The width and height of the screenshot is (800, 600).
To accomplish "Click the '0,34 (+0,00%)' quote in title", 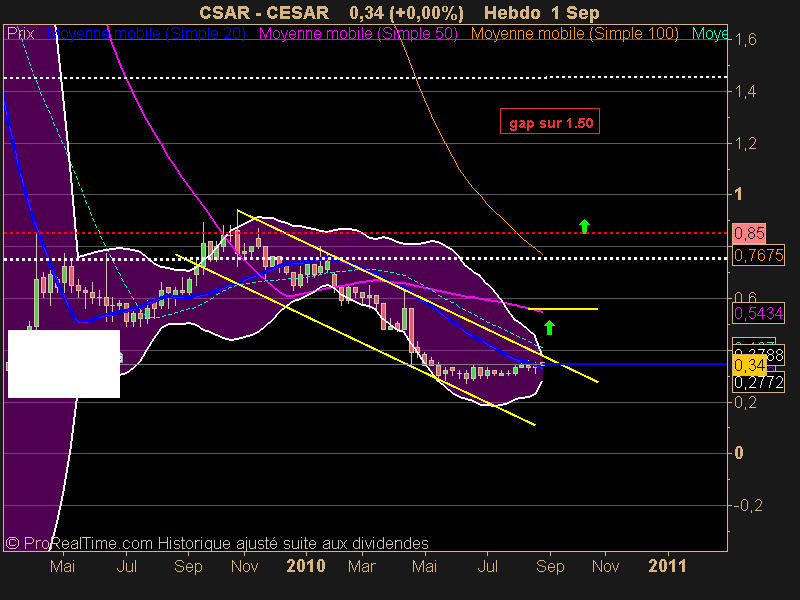I will (407, 12).
